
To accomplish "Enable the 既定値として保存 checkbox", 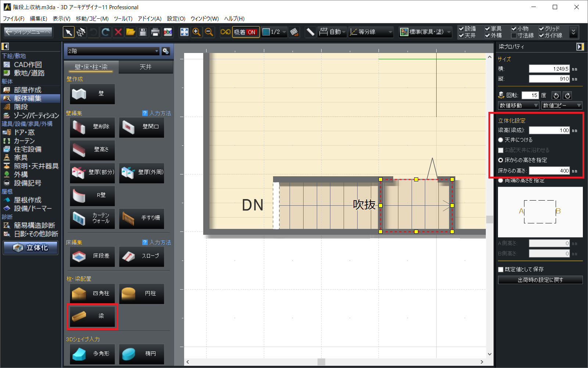I will coord(501,269).
